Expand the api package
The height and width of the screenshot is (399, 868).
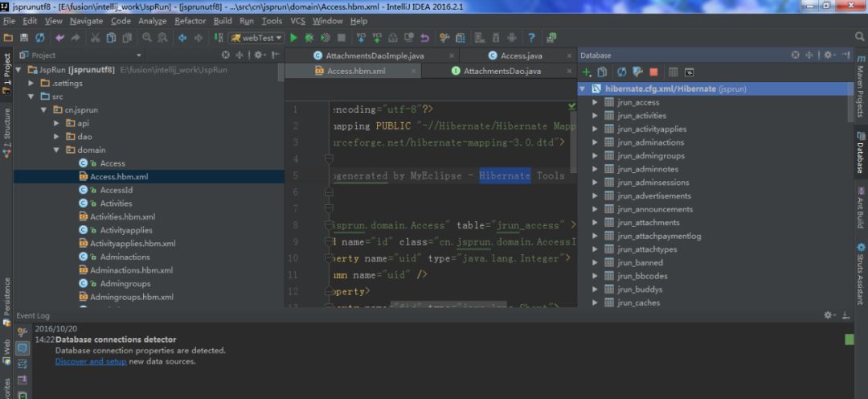click(x=56, y=123)
